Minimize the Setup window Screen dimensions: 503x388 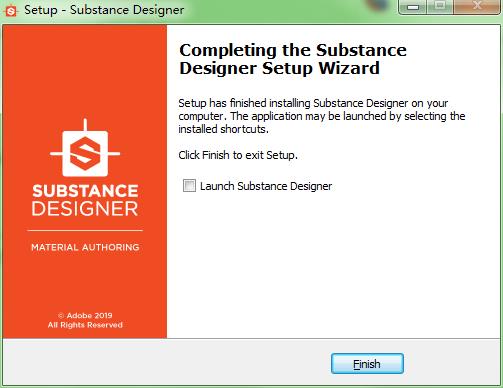[413, 7]
